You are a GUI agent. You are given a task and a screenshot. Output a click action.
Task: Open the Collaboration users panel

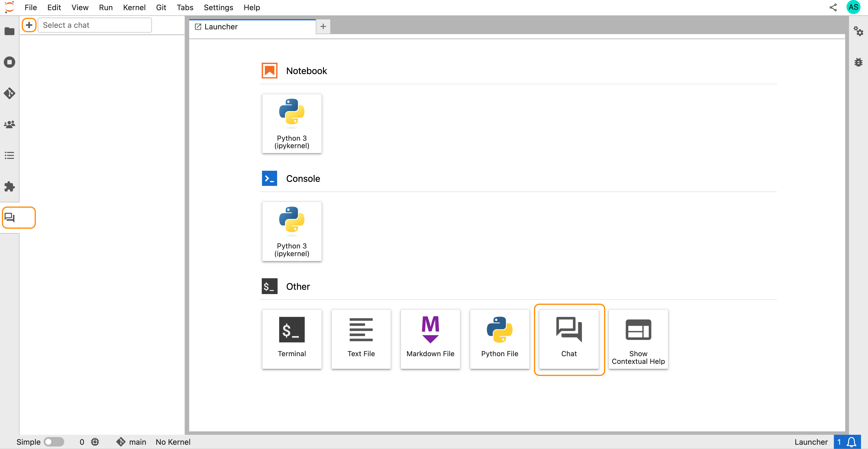(x=9, y=124)
